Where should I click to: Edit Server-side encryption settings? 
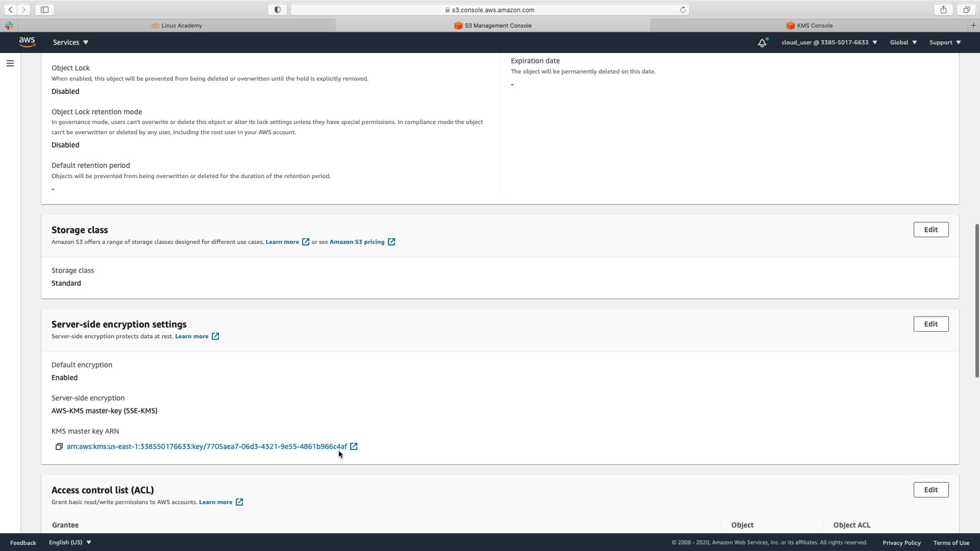point(931,324)
